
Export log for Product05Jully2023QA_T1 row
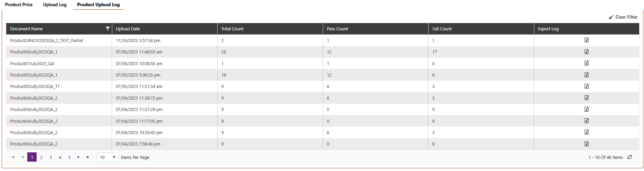(586, 87)
